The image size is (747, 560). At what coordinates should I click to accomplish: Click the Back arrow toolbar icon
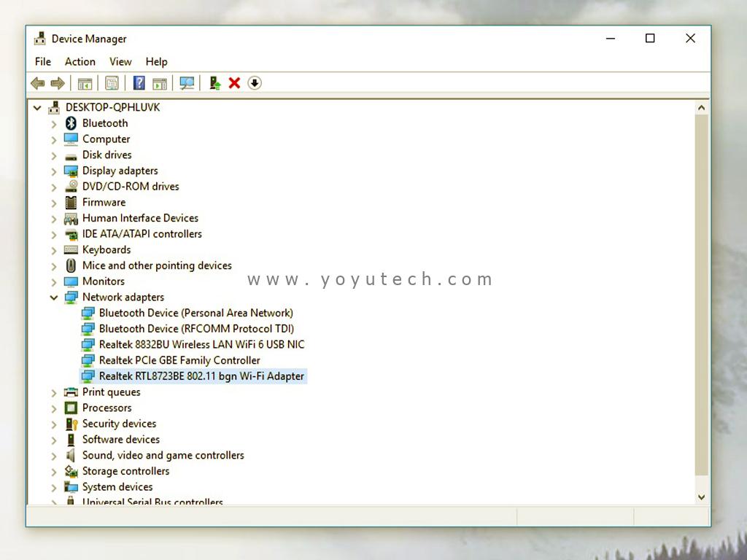(38, 83)
